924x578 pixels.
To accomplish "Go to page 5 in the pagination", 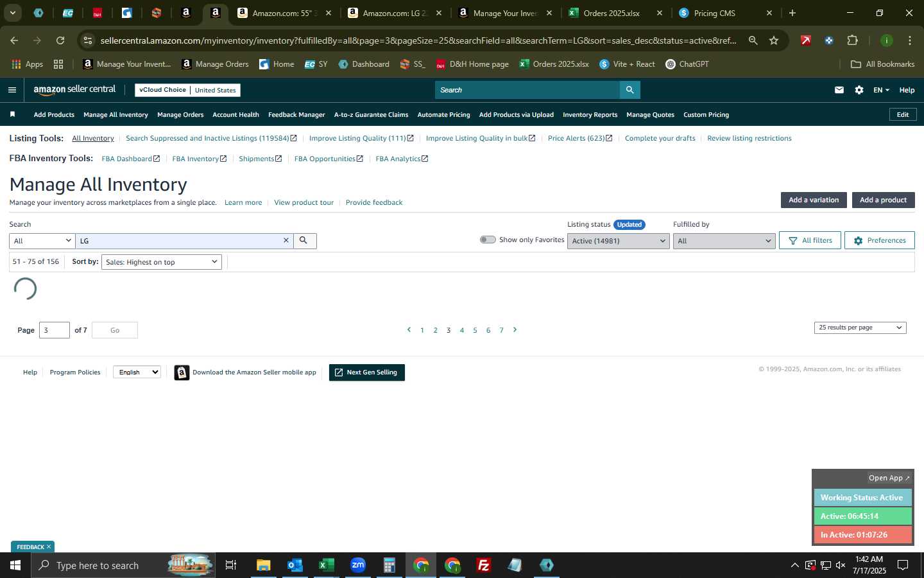I will coord(475,330).
